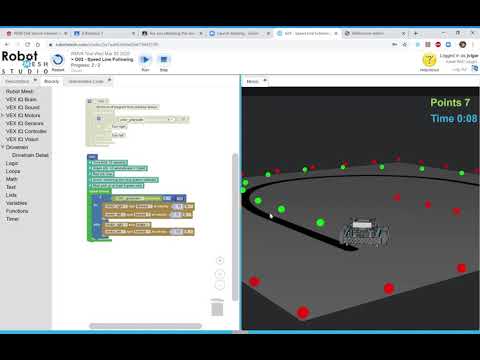This screenshot has width=480, height=360.
Task: Click the grid extension icon in toolbar
Action: [x=428, y=44]
